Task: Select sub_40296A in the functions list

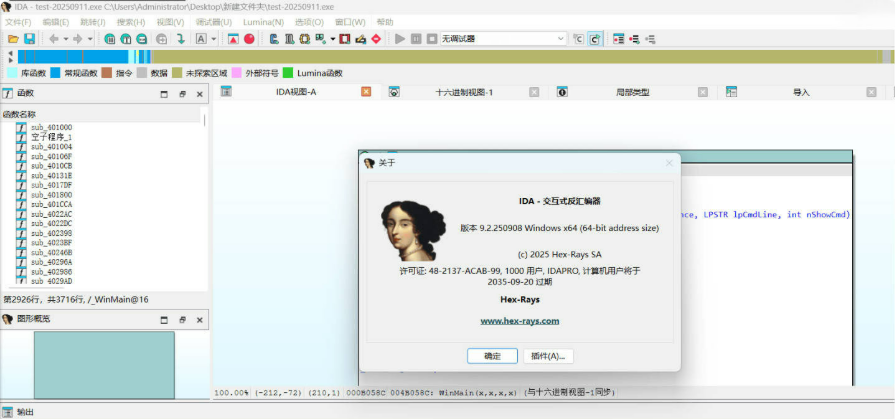Action: coord(51,262)
